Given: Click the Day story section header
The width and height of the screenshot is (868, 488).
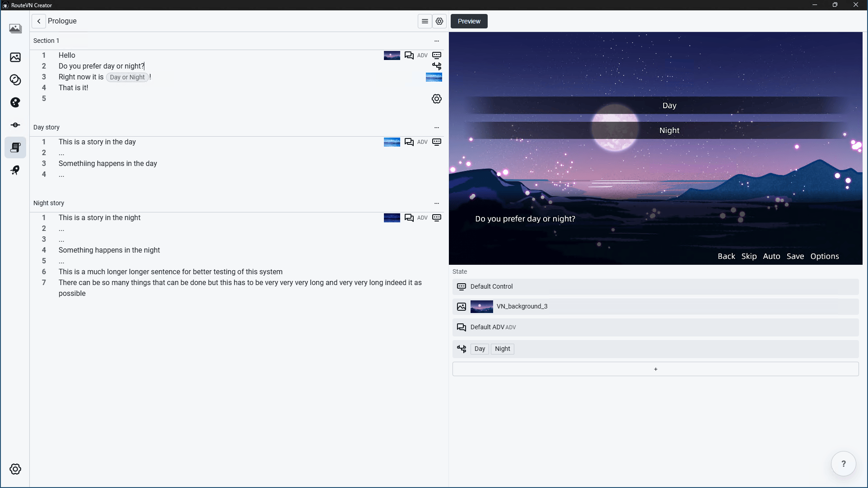Looking at the screenshot, I should (46, 127).
